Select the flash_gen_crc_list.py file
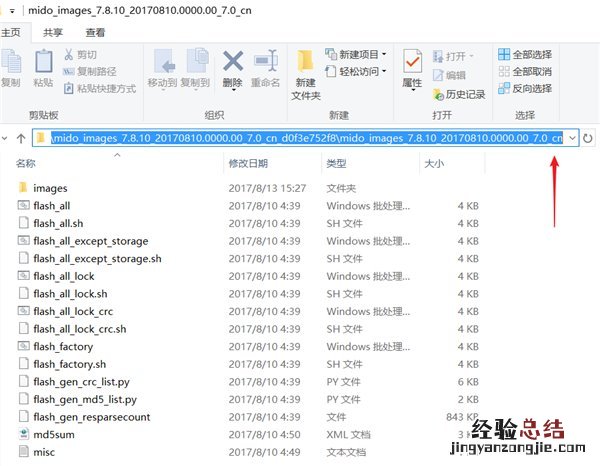 82,381
